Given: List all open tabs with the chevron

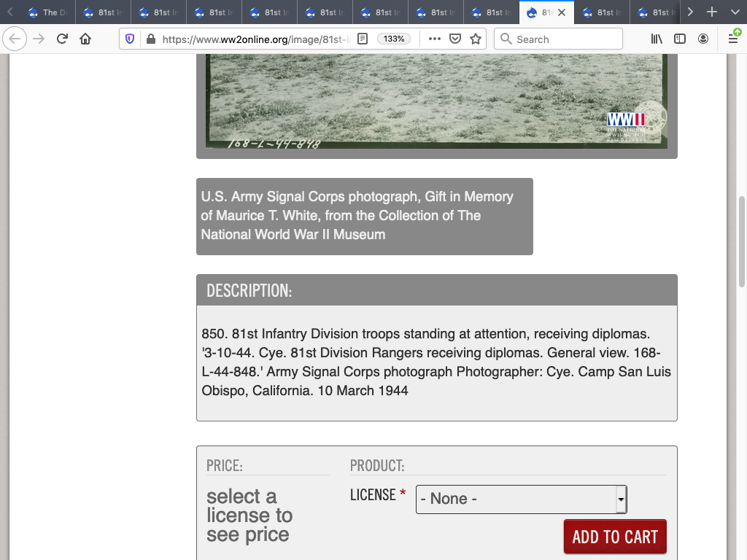Looking at the screenshot, I should [734, 12].
